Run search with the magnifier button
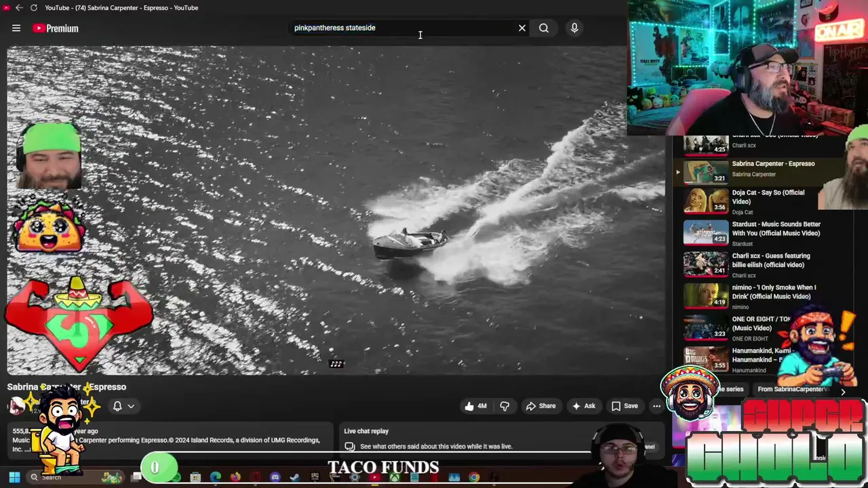Screen dimensions: 868x488 [x=544, y=28]
